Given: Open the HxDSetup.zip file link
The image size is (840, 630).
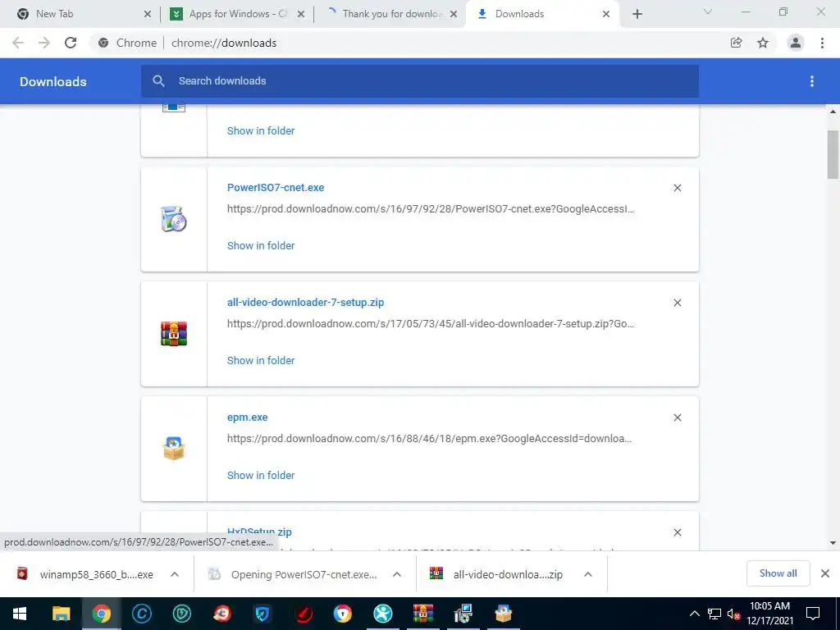Looking at the screenshot, I should tap(259, 532).
